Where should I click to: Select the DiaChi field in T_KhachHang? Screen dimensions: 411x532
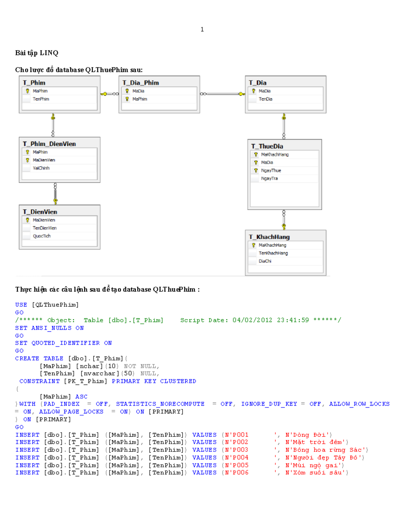pos(265,261)
